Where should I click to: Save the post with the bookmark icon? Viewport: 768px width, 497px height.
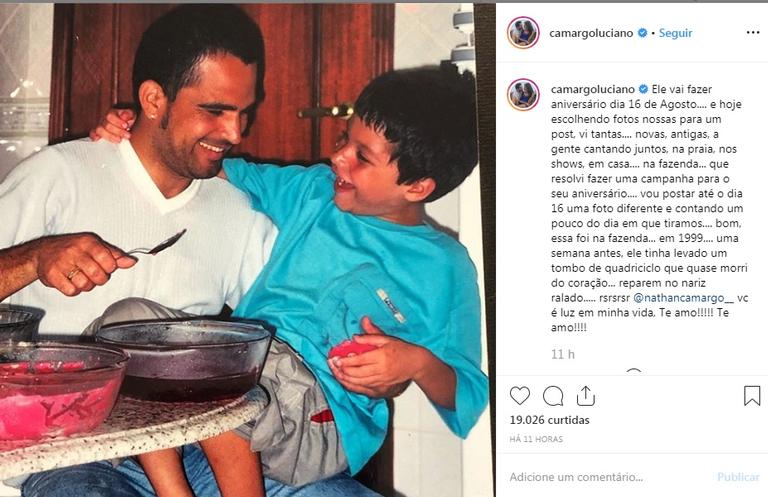[x=752, y=396]
